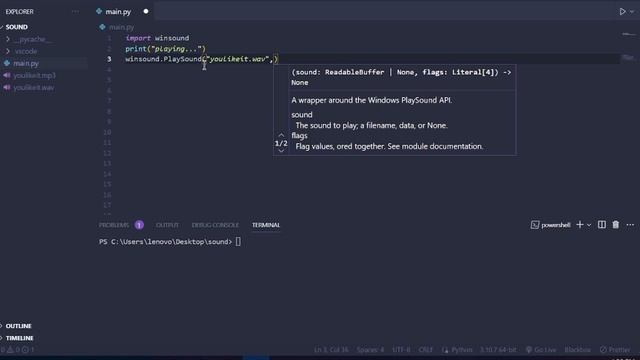Viewport: 640px width, 360px height.
Task: Click Ln 3, Col status entry
Action: tap(331, 350)
